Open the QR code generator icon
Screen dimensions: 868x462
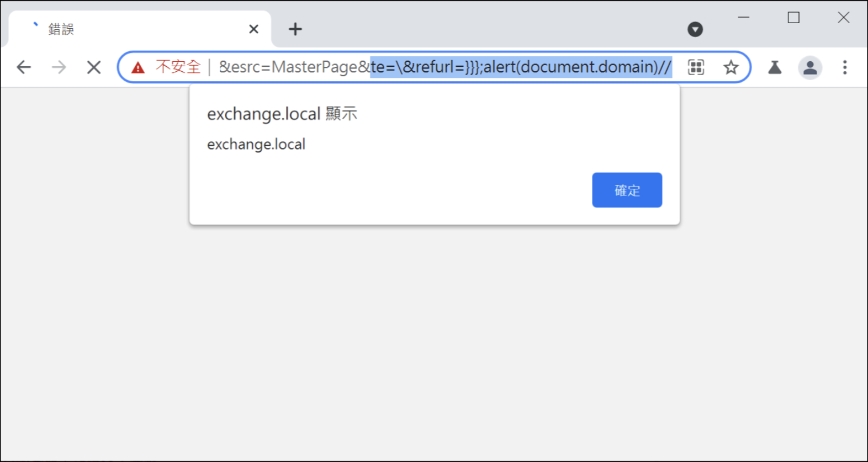tap(696, 67)
